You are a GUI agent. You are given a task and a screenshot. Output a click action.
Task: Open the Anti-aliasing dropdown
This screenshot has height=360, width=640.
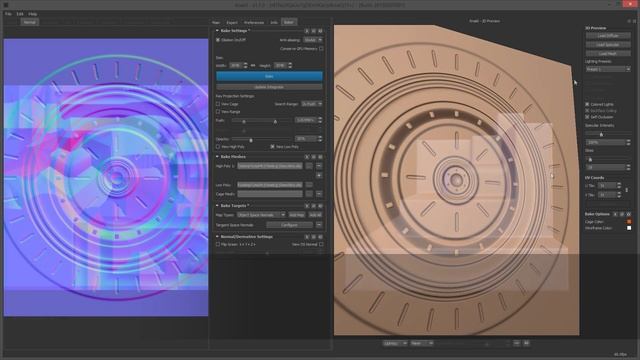click(x=313, y=40)
